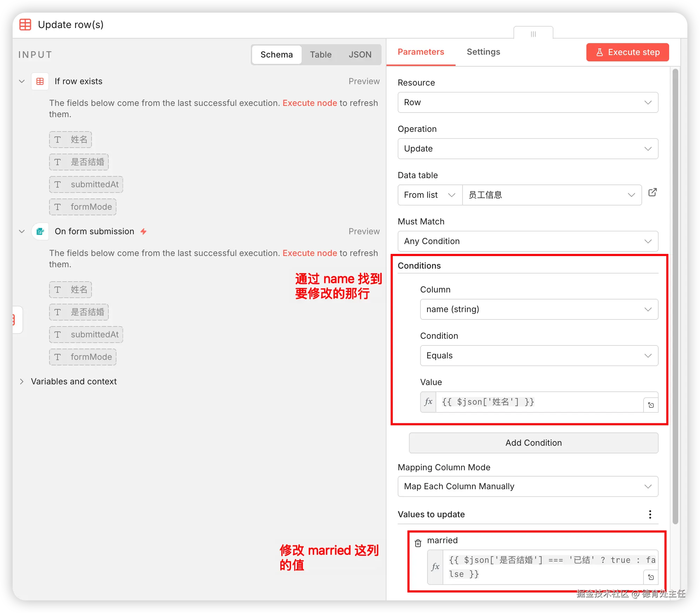
Task: Expand the married expression editor icon
Action: 651,577
